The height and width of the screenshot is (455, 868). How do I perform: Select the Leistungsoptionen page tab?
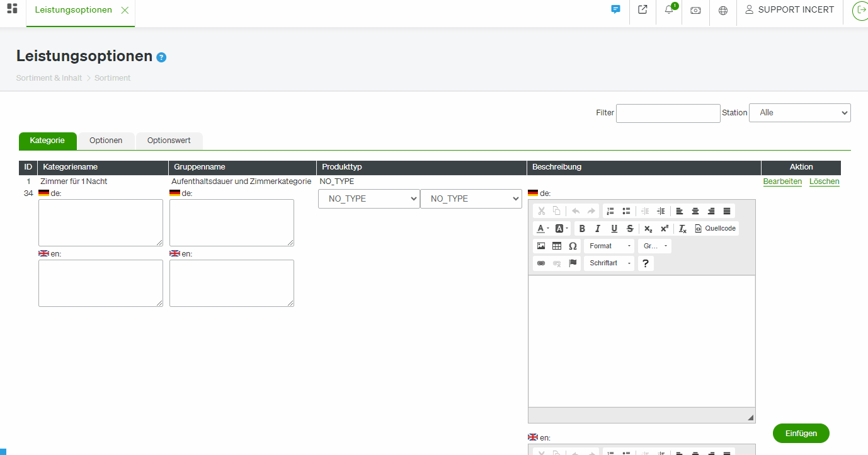tap(74, 10)
